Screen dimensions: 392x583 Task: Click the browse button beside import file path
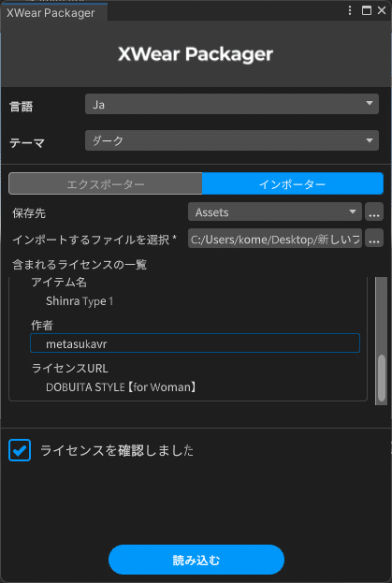[374, 239]
